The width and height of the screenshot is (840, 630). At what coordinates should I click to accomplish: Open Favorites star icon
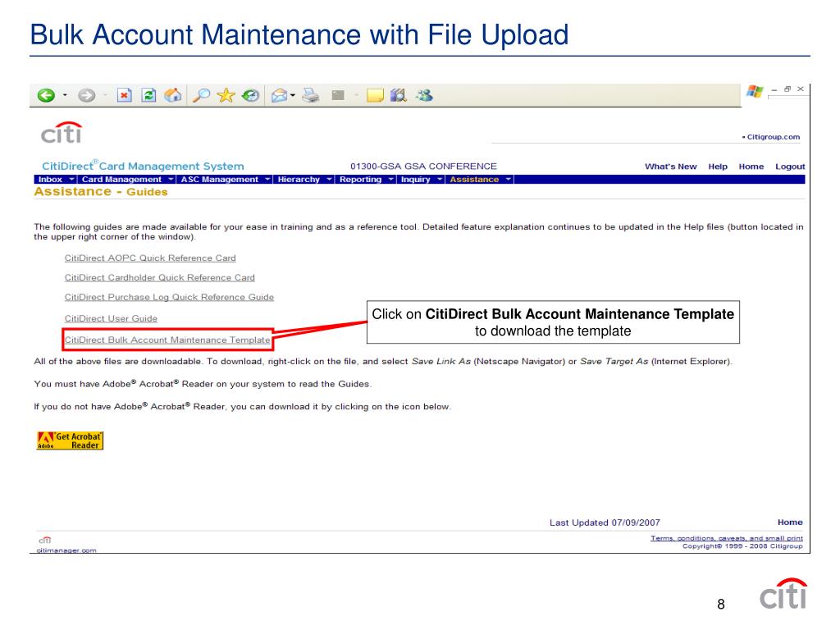[x=226, y=95]
